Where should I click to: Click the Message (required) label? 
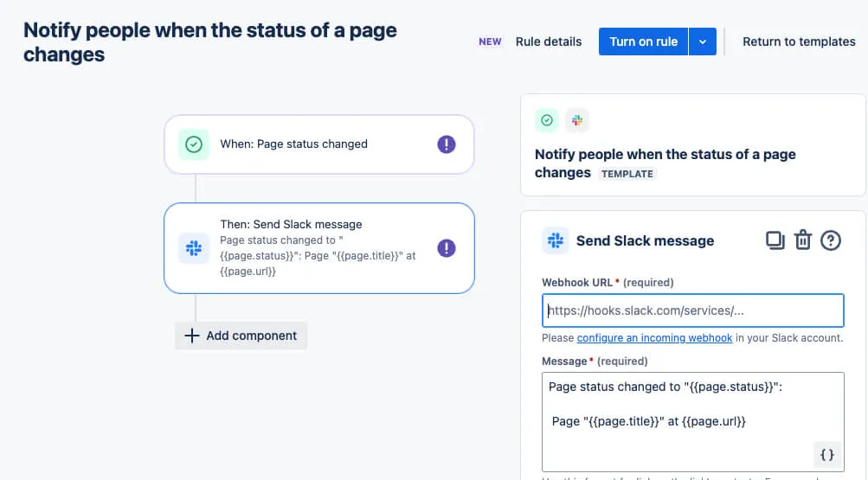click(595, 362)
